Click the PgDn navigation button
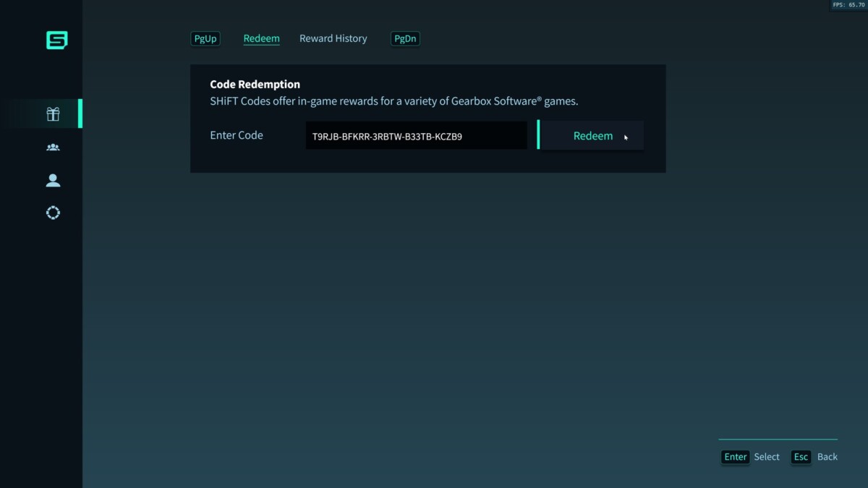This screenshot has width=868, height=488. click(405, 38)
